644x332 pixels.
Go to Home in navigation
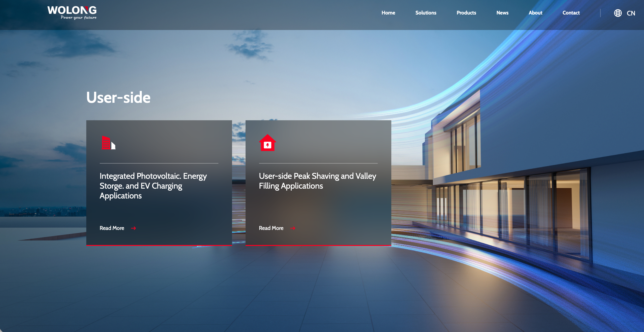coord(388,13)
